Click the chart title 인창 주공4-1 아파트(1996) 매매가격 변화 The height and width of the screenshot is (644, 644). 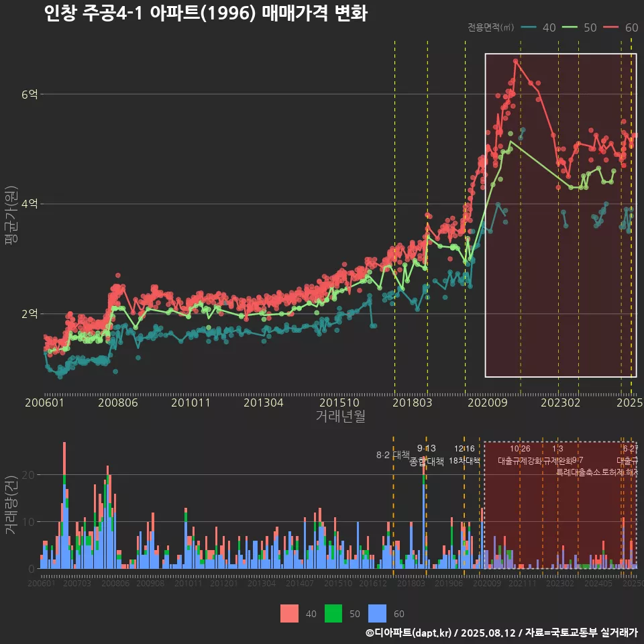[x=205, y=13]
